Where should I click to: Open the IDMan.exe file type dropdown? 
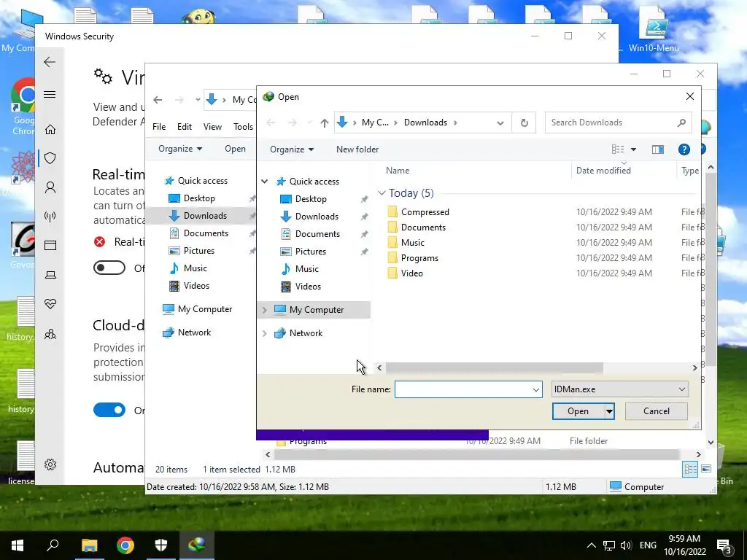[682, 389]
